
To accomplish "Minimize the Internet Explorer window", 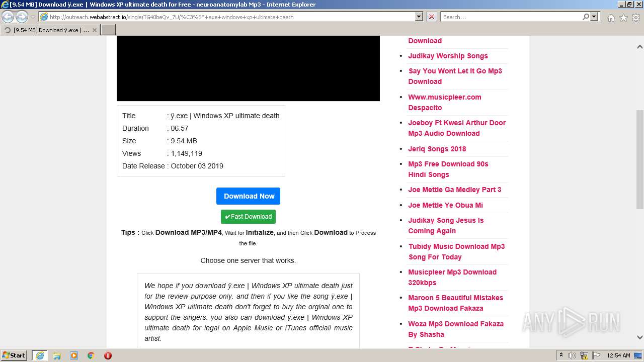I will coord(621,5).
